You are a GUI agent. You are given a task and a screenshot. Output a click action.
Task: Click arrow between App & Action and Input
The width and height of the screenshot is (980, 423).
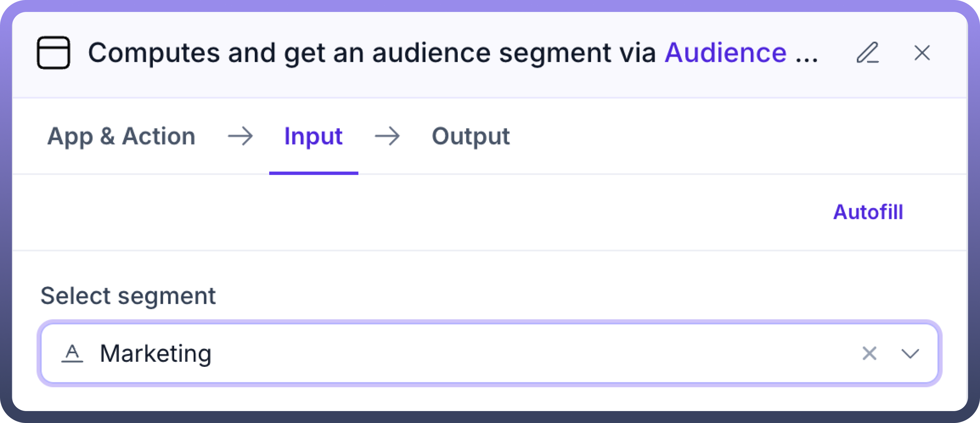pyautogui.click(x=241, y=137)
